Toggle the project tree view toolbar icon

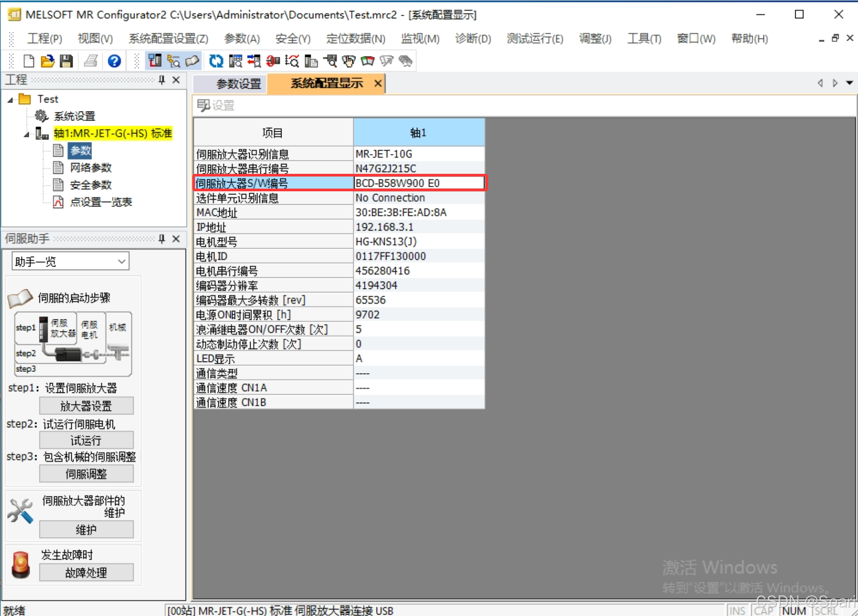pos(173,61)
